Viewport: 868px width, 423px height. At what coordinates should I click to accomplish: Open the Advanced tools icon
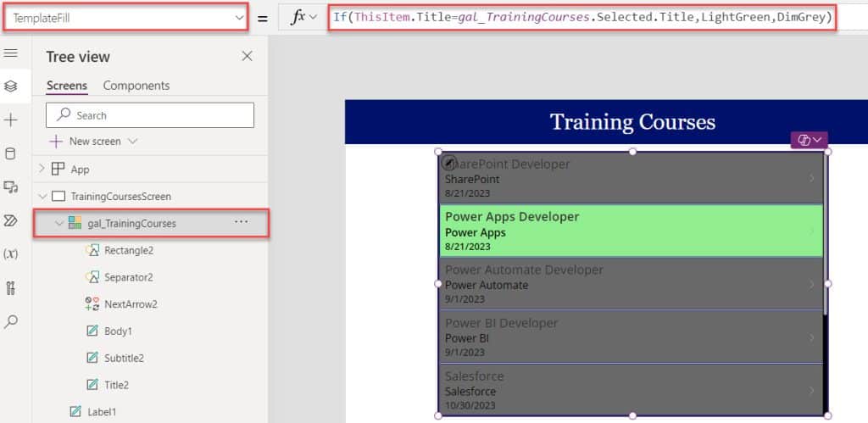(x=10, y=288)
